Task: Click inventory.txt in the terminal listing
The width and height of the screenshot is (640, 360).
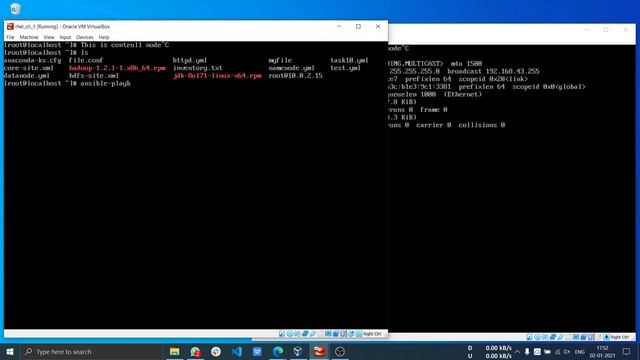Action: click(x=198, y=68)
